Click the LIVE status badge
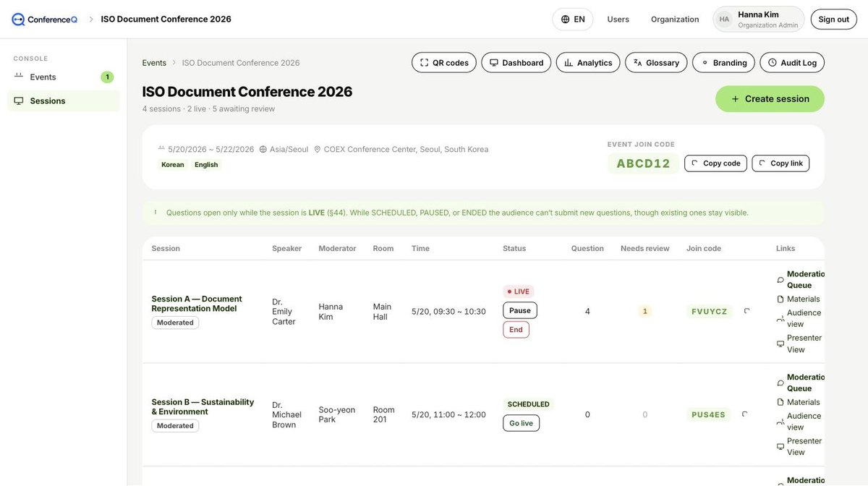 coord(519,291)
